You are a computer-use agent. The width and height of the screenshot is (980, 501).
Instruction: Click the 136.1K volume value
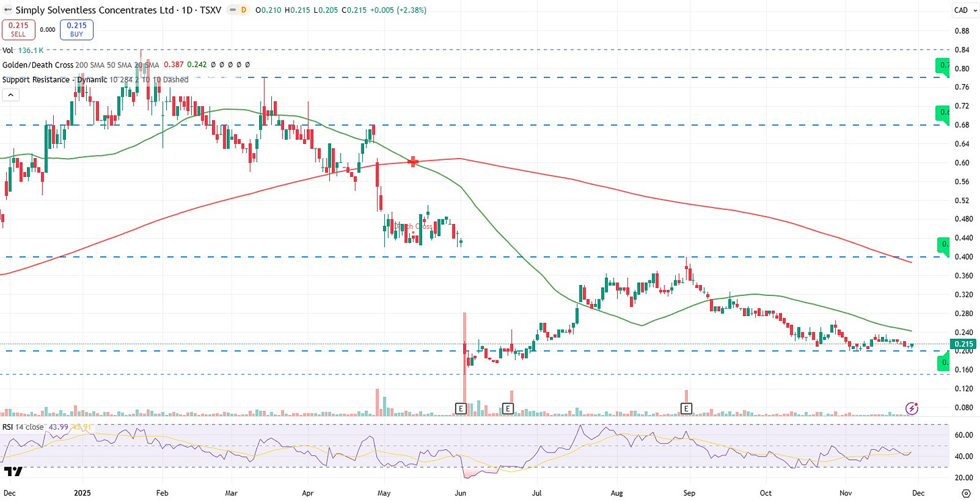pos(30,50)
